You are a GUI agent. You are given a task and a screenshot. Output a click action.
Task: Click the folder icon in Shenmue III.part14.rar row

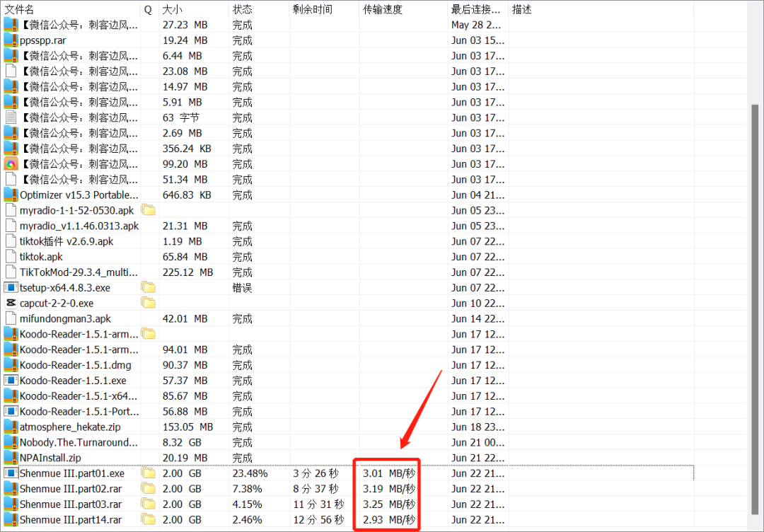click(148, 520)
